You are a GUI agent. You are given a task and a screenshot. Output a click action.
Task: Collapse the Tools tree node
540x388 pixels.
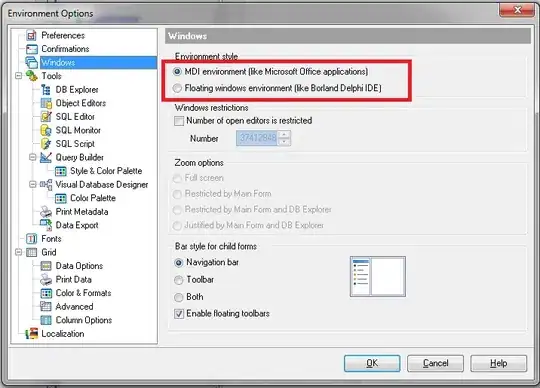pyautogui.click(x=19, y=76)
